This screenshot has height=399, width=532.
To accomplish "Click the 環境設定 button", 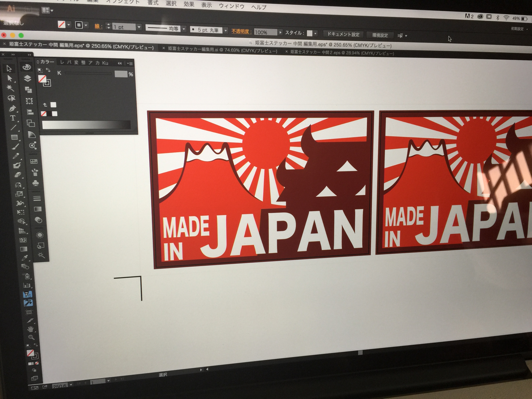I will [380, 35].
